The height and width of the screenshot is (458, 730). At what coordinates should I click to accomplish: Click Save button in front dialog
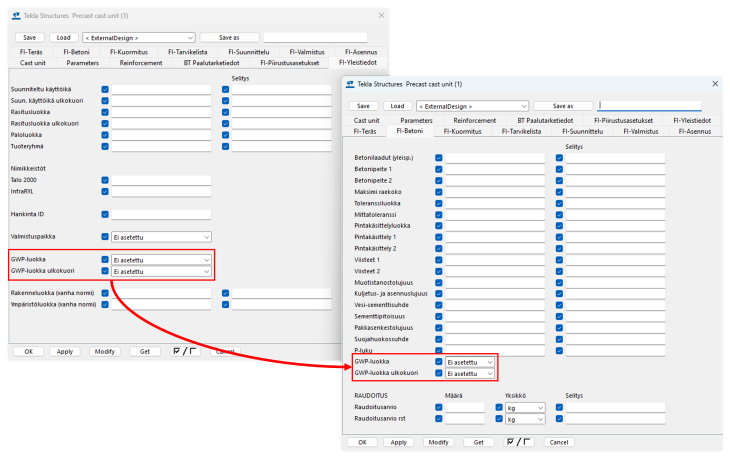coord(363,106)
